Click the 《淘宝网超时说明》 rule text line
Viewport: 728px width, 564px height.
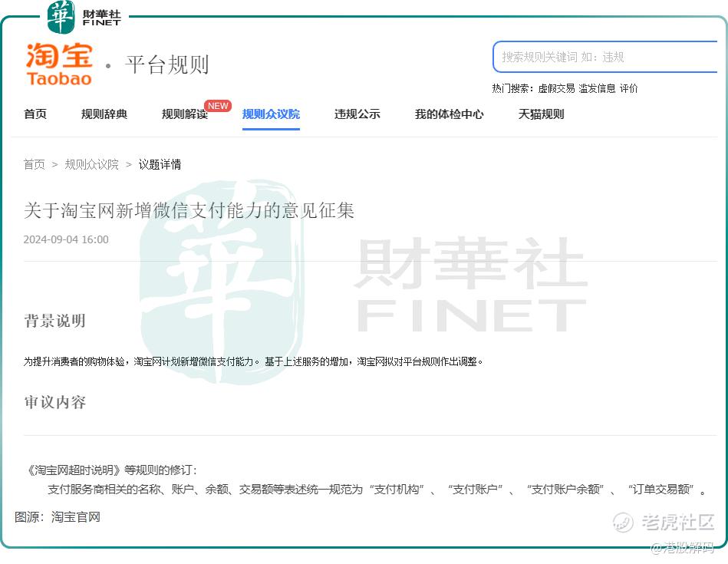111,470
